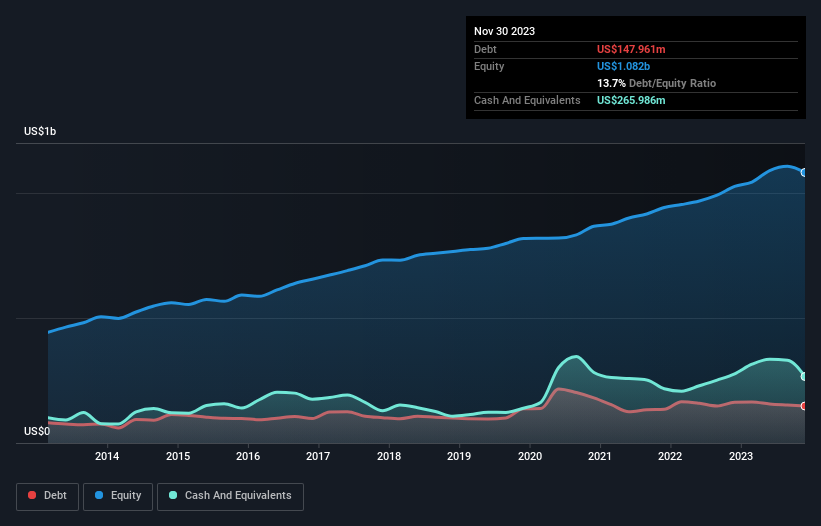
Task: Click the 2022 x-axis label
Action: point(670,456)
